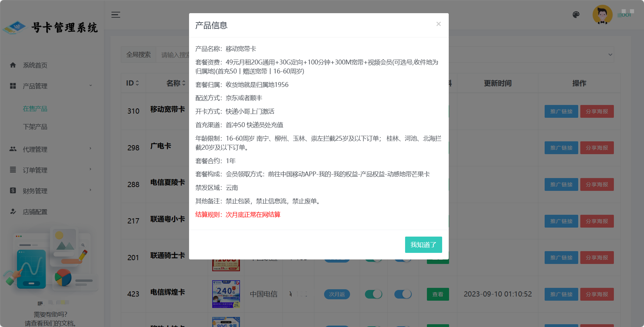Click 分享海报 for 电信辉煌卡 row
This screenshot has width=644, height=327.
click(597, 294)
